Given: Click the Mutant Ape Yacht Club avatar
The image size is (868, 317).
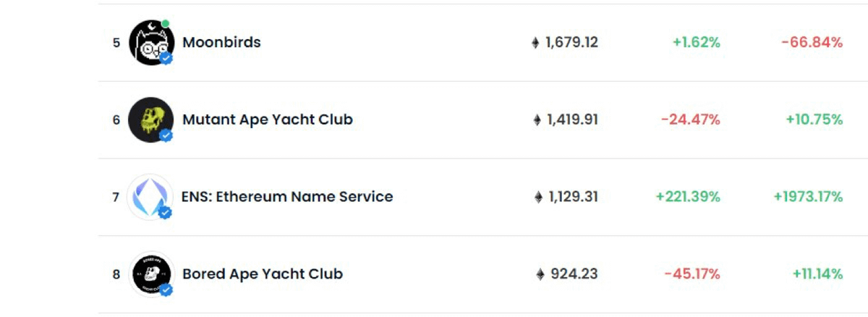Looking at the screenshot, I should (150, 119).
